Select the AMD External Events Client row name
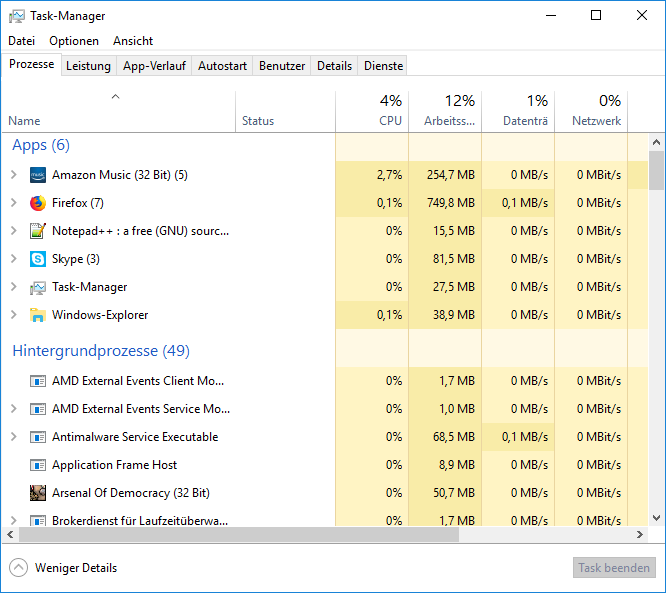666x593 pixels. (138, 381)
